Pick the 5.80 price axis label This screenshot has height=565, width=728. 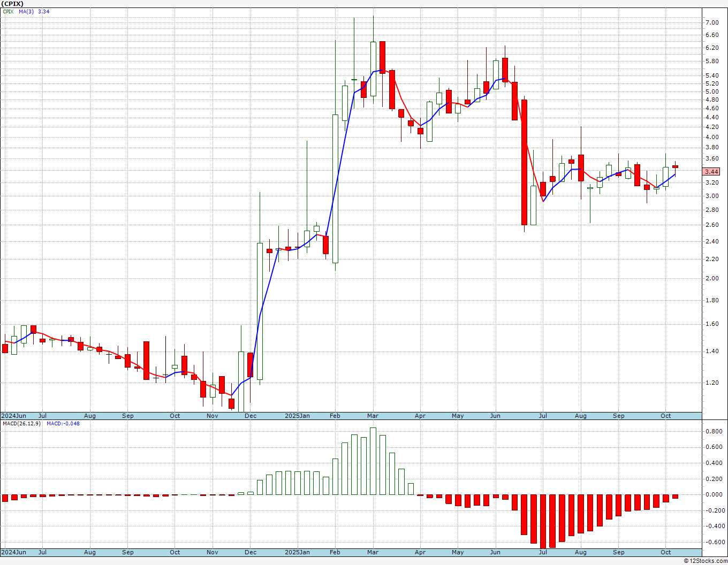tap(712, 61)
